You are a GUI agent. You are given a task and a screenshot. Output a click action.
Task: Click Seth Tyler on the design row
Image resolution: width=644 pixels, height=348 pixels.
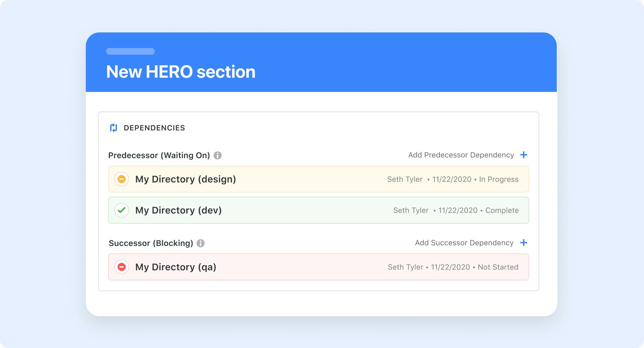click(405, 179)
